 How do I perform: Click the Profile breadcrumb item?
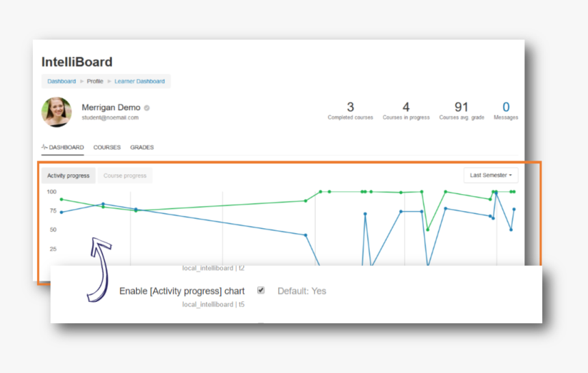coord(95,81)
